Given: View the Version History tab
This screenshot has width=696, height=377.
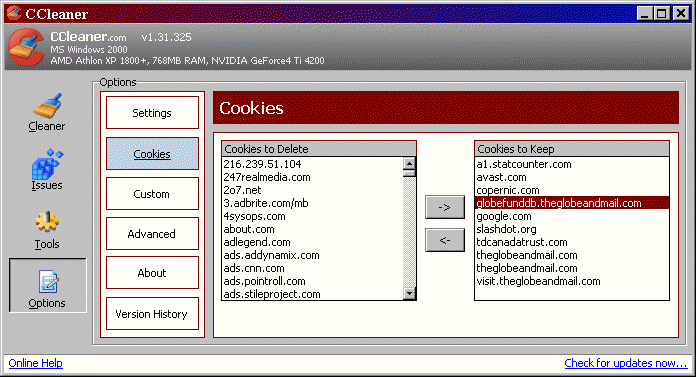Looking at the screenshot, I should [152, 314].
